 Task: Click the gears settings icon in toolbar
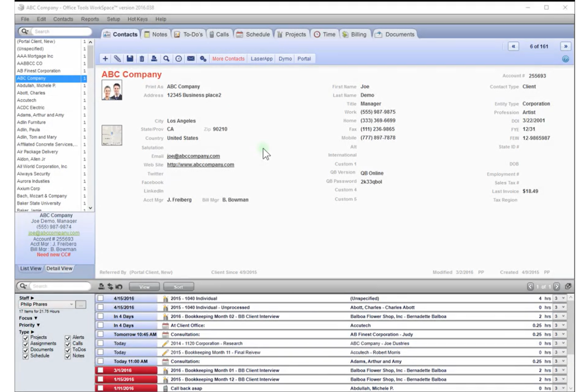click(x=203, y=59)
